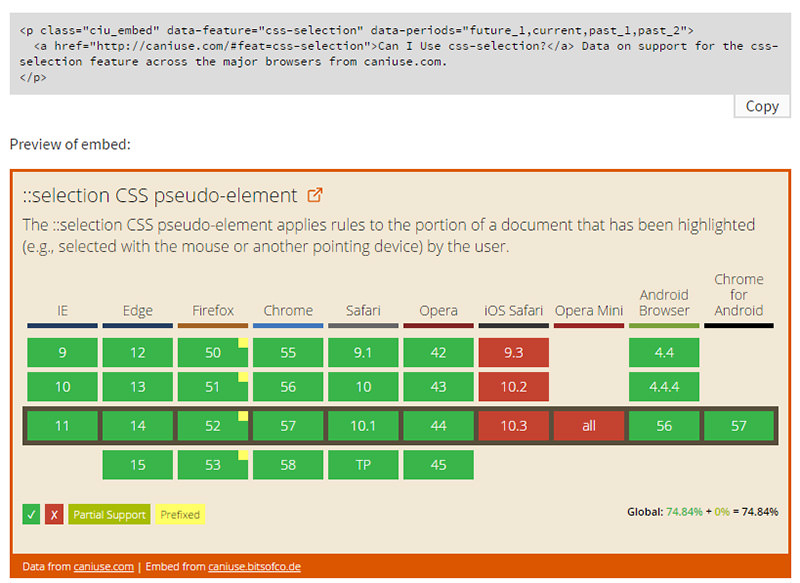Click the Android Browser column header

[x=664, y=302]
